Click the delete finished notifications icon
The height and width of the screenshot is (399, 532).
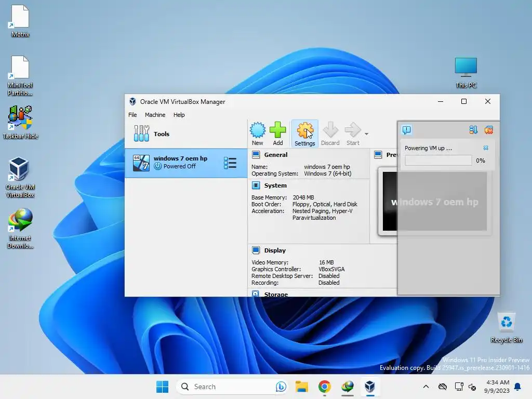point(489,129)
